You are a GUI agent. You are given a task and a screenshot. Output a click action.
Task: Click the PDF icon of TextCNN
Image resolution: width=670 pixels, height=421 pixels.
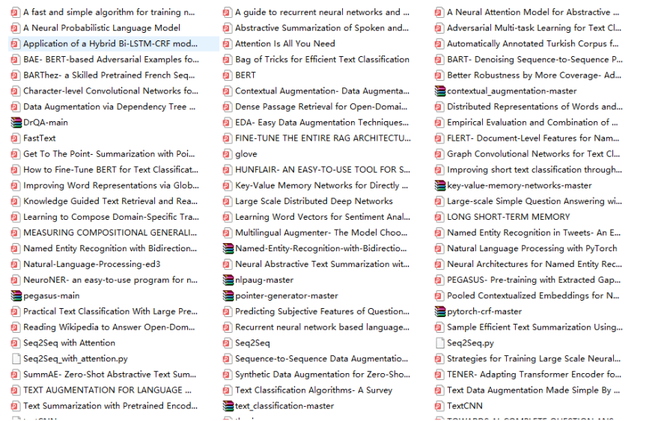pyautogui.click(x=439, y=406)
